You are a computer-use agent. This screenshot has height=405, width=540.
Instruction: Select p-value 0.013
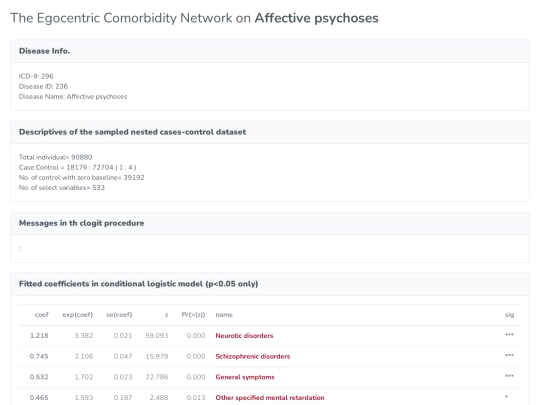coord(196,397)
